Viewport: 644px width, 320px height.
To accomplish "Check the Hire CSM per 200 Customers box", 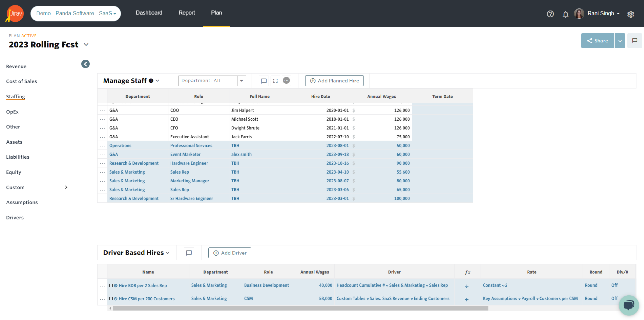I will pyautogui.click(x=111, y=299).
